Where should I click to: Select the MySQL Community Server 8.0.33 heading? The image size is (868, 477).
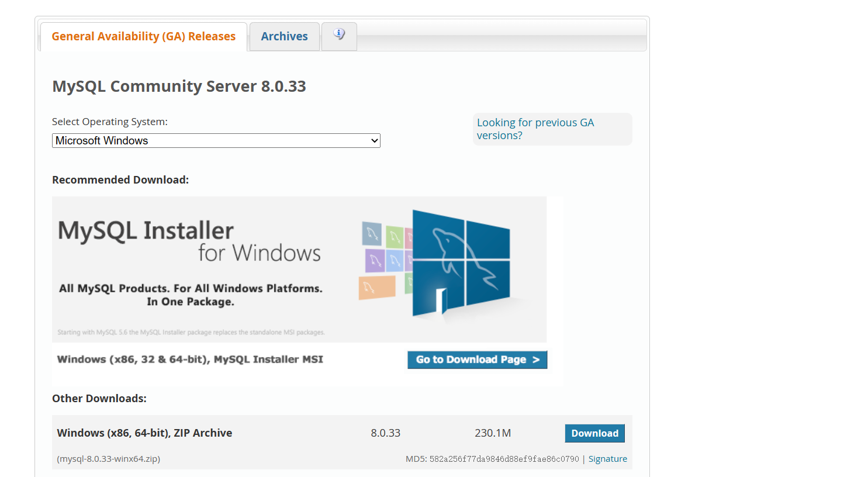(179, 87)
